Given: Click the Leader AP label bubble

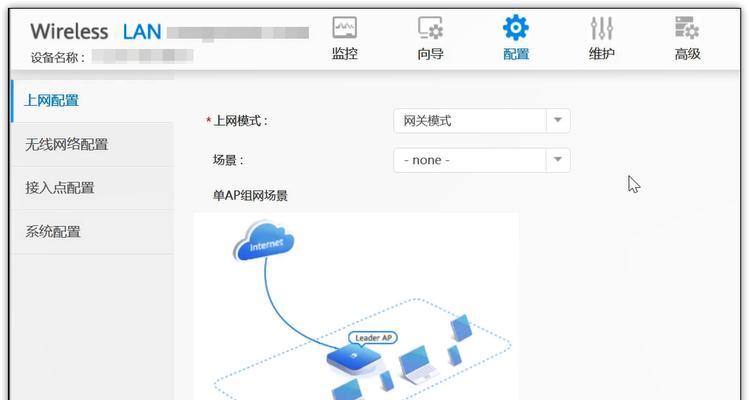Looking at the screenshot, I should (373, 338).
